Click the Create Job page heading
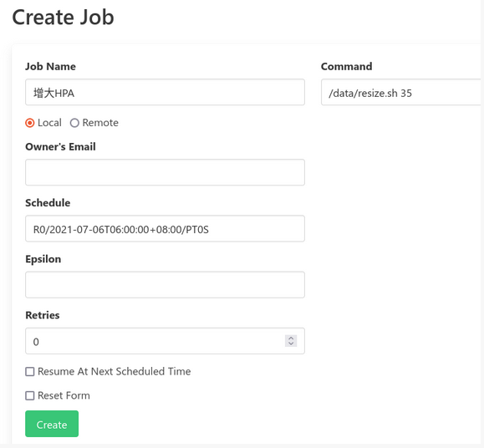Image resolution: width=484 pixels, height=448 pixels. pos(63,17)
